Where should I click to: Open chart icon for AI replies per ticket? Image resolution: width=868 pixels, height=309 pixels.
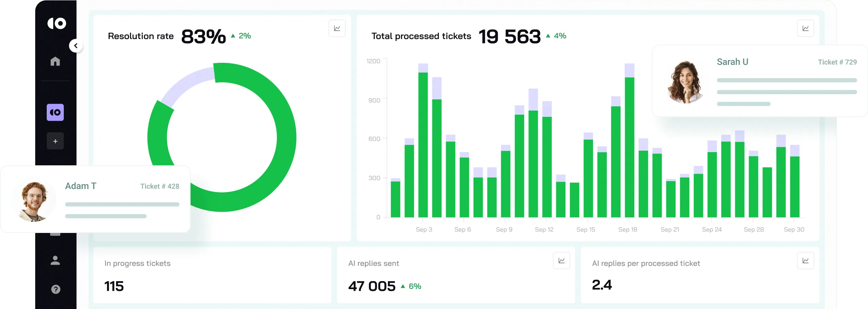pyautogui.click(x=805, y=261)
